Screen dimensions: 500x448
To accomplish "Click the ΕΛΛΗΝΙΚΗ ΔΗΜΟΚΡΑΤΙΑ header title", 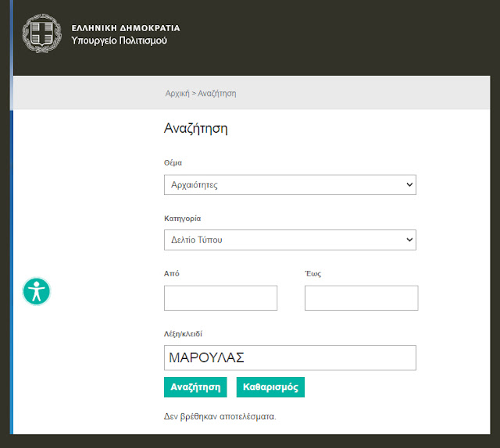I will (x=125, y=27).
